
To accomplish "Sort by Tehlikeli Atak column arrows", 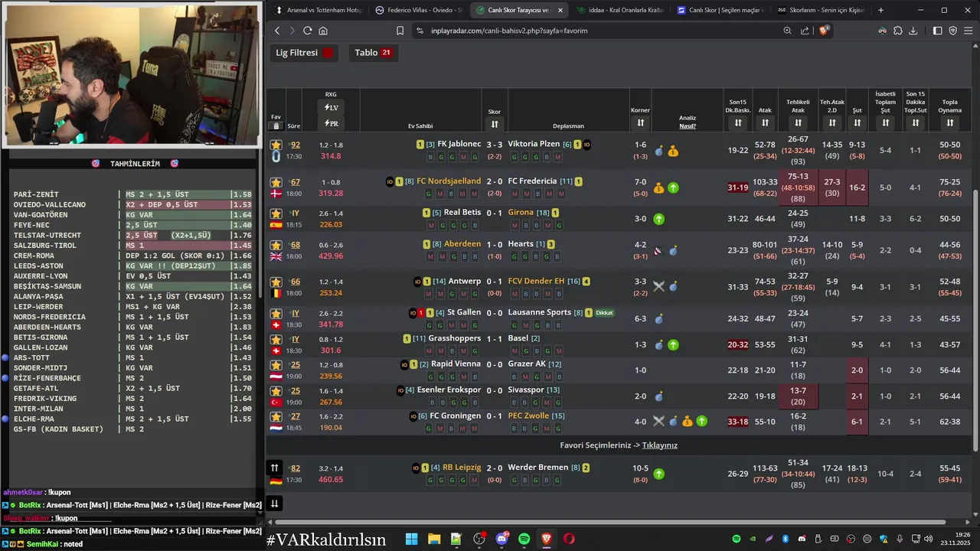I will (798, 122).
